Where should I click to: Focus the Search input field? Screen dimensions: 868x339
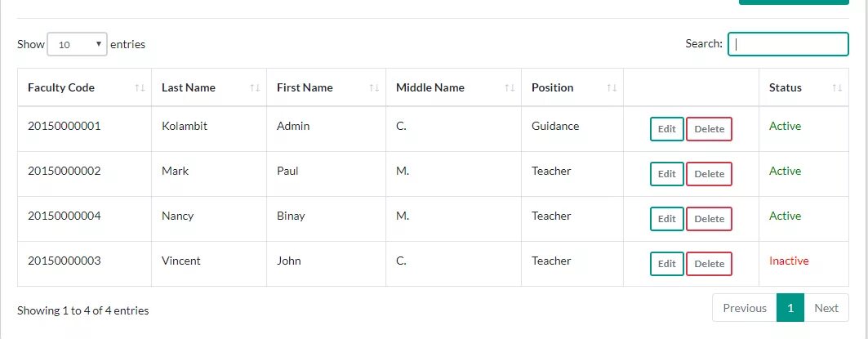tap(788, 44)
